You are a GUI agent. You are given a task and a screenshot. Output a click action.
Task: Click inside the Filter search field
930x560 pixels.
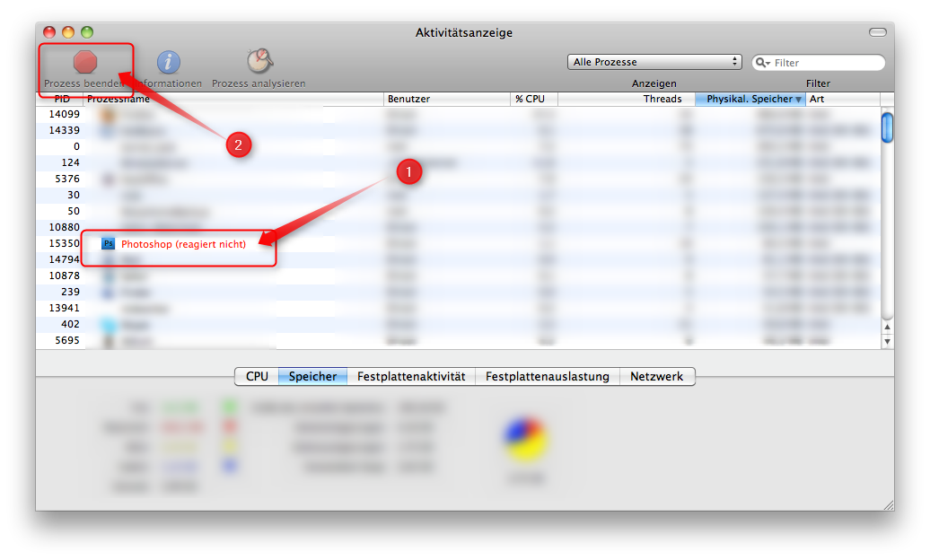click(x=821, y=62)
